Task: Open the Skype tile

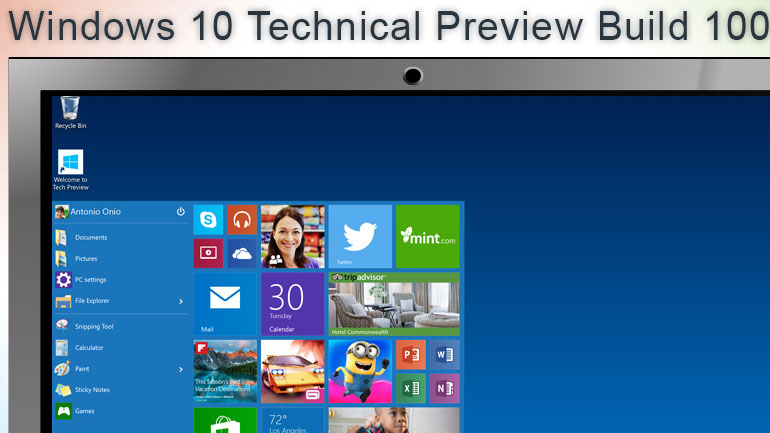Action: pos(208,219)
